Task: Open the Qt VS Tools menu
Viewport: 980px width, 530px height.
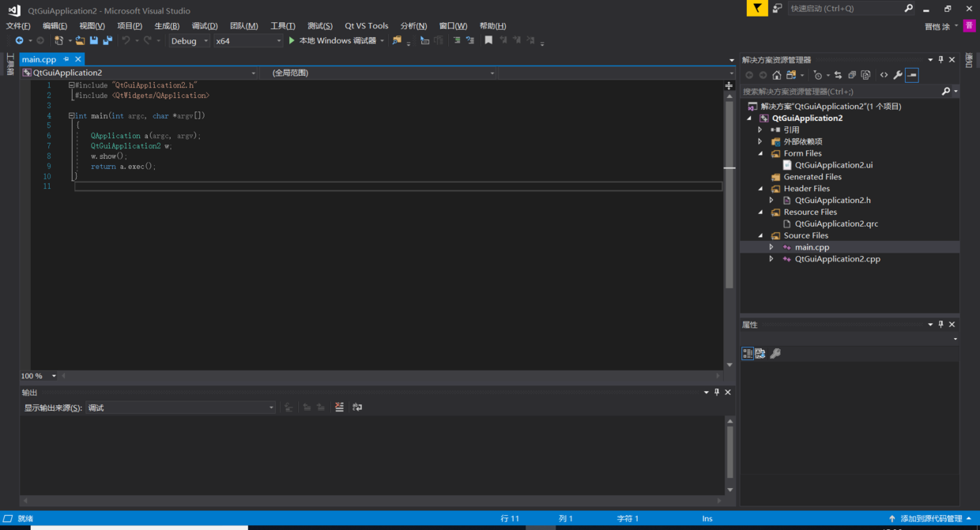Action: 367,26
